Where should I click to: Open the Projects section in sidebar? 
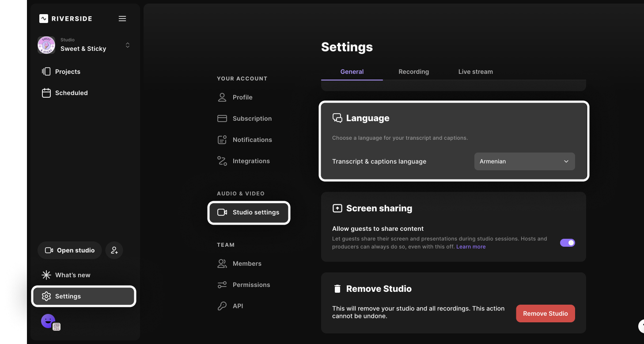68,72
